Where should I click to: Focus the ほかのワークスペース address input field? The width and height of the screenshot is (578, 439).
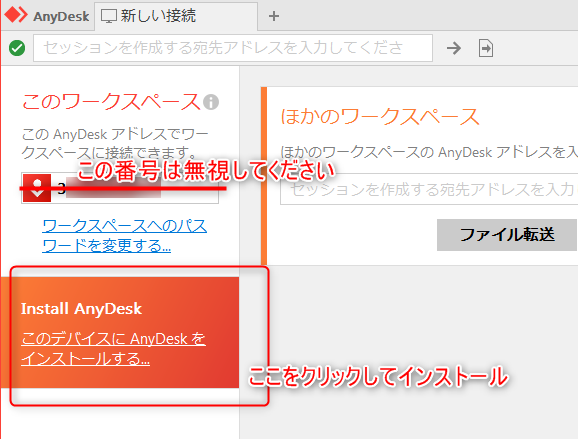point(429,189)
